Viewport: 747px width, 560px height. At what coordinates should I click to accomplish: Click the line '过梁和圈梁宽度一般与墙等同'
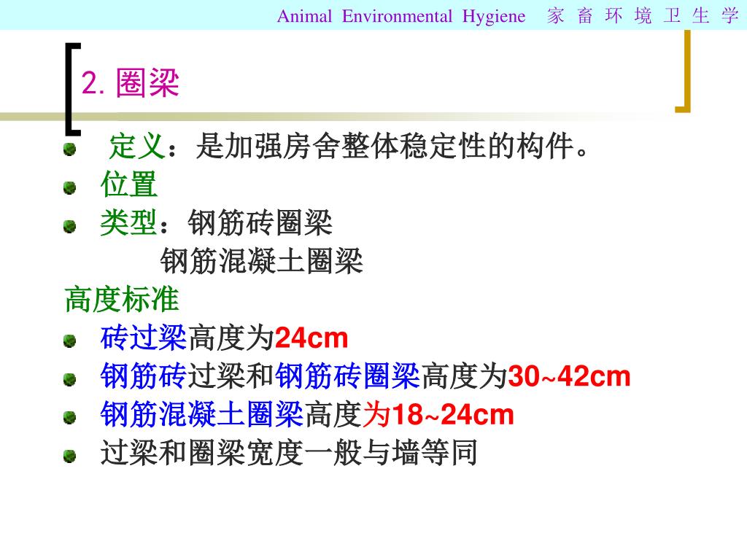[x=289, y=452]
